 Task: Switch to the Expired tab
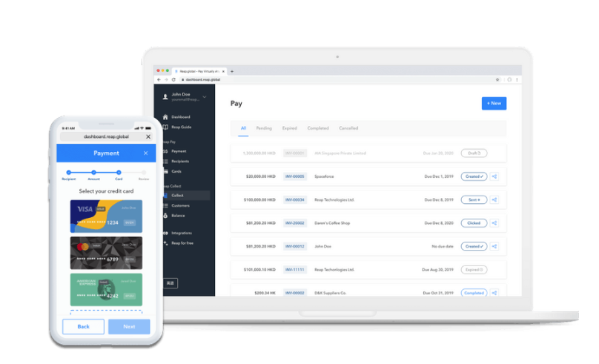click(x=290, y=128)
